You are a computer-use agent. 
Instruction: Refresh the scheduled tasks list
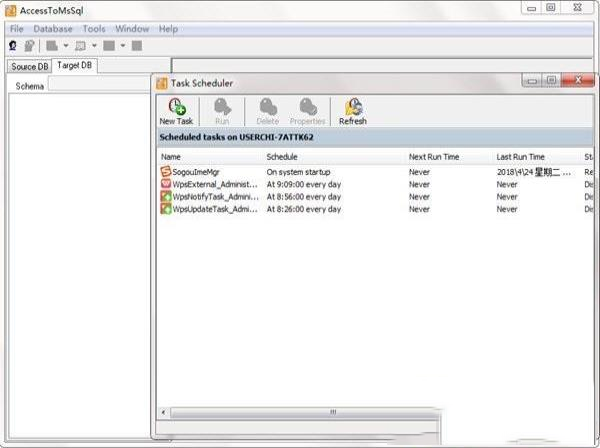tap(353, 111)
